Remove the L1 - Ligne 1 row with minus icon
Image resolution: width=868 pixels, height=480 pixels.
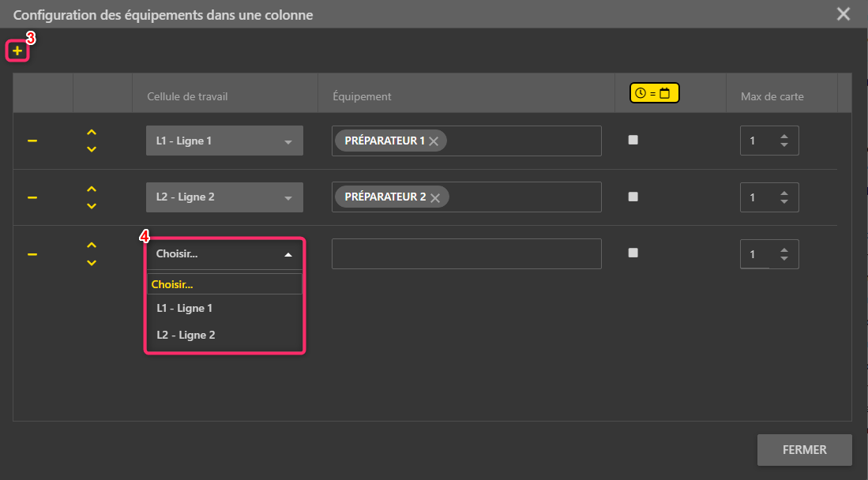point(32,141)
